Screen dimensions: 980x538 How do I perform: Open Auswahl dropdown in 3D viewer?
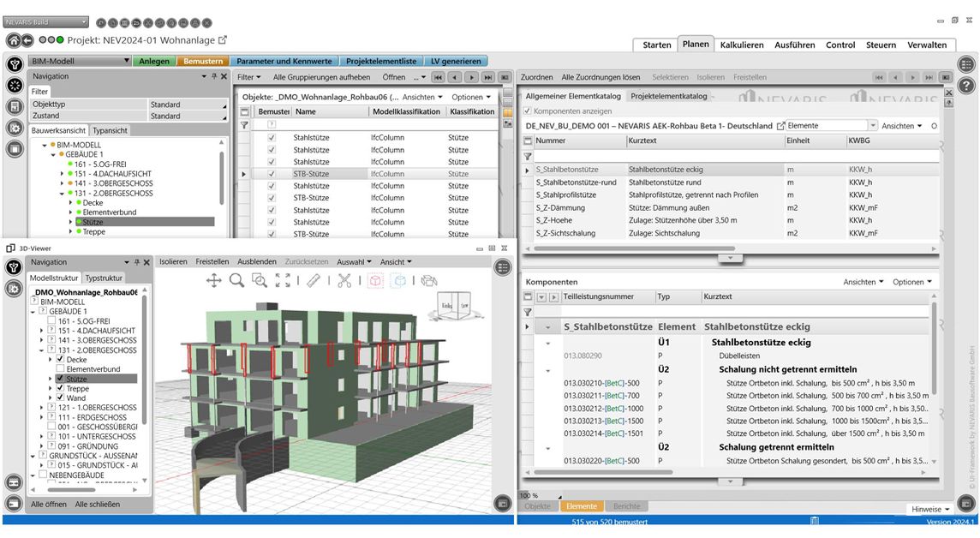[x=354, y=262]
